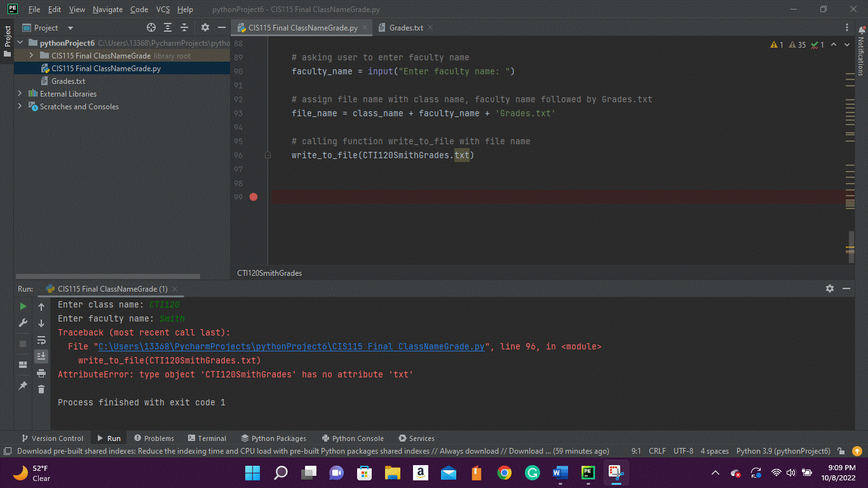Click the editor vertical scrollbar thumb
This screenshot has width=868, height=488.
tap(850, 241)
